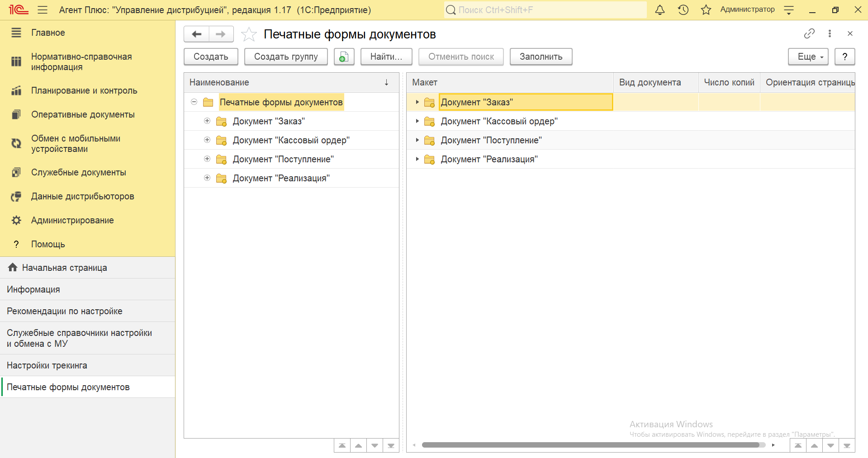The width and height of the screenshot is (868, 458).
Task: Open the notifications bell icon
Action: tap(660, 10)
